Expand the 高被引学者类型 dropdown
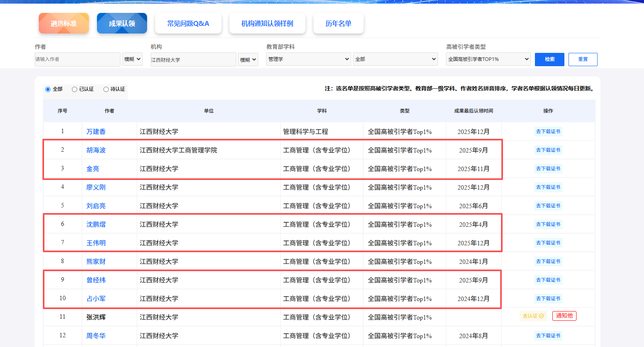 point(488,59)
